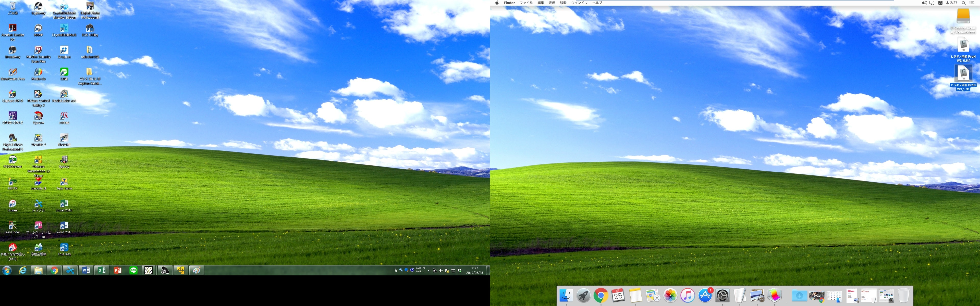Open Launchpad from the Dock

coord(584,295)
